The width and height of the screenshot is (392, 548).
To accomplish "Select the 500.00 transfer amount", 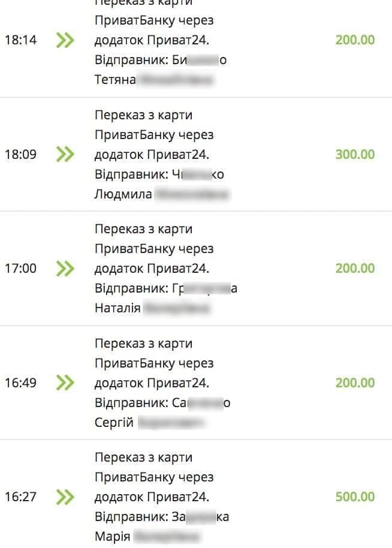I will point(355,496).
